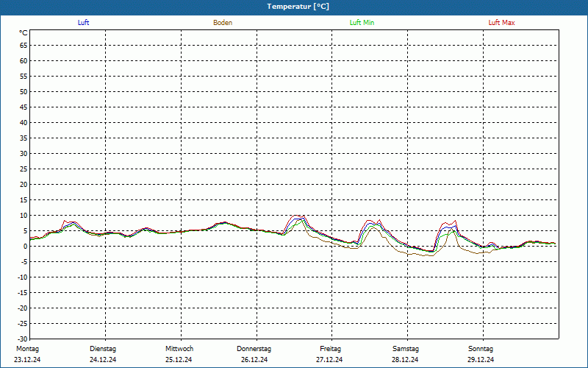This screenshot has width=588, height=368.
Task: Click the red Luft Max legend label
Action: point(501,23)
